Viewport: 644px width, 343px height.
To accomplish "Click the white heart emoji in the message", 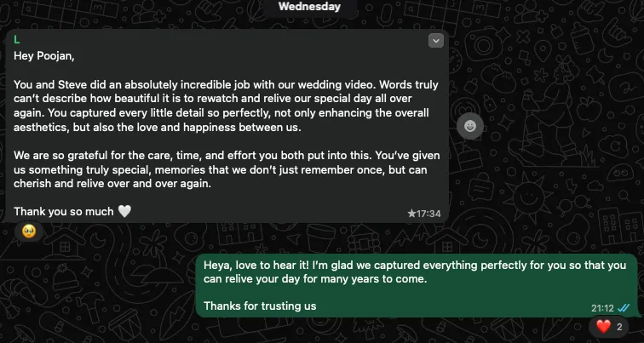I will coord(124,211).
